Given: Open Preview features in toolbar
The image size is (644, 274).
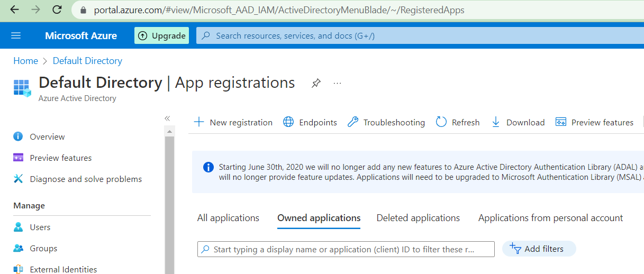Looking at the screenshot, I should (x=594, y=122).
